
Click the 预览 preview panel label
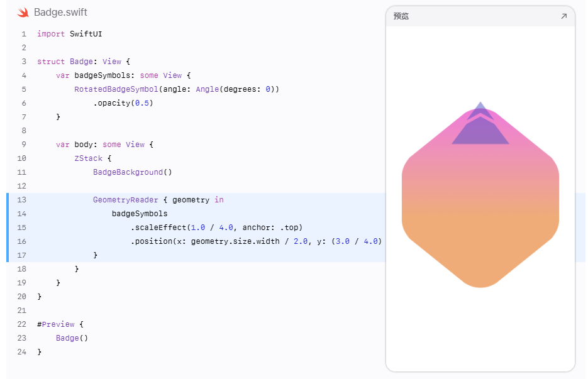tap(401, 16)
